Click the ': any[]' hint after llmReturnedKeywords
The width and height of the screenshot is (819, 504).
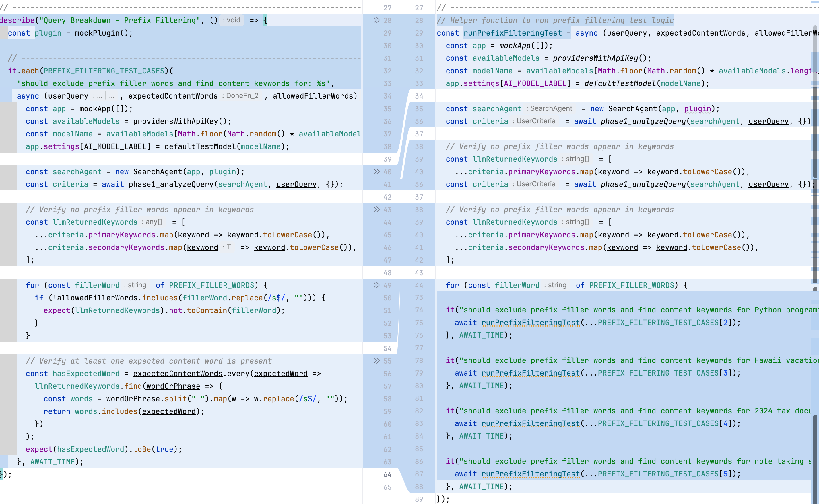tap(152, 222)
